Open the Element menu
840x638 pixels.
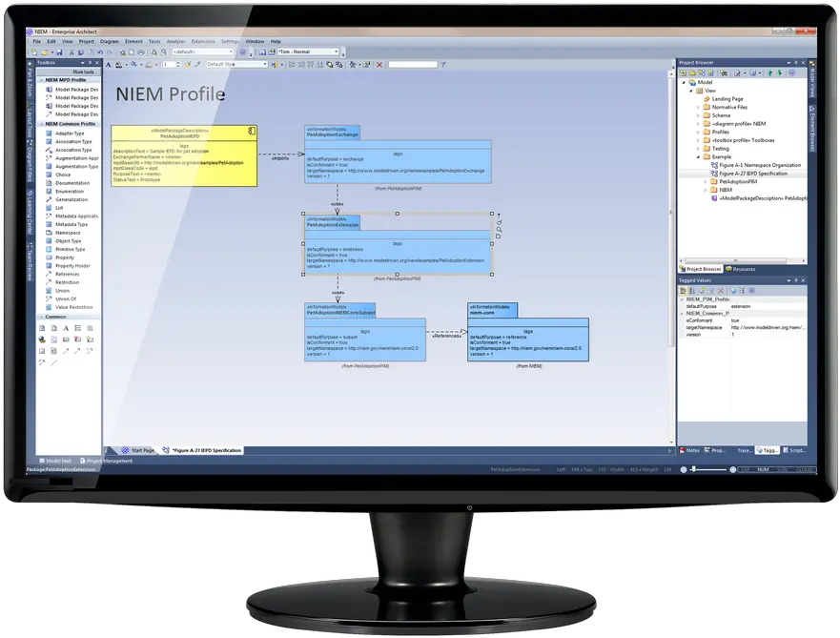coord(133,41)
